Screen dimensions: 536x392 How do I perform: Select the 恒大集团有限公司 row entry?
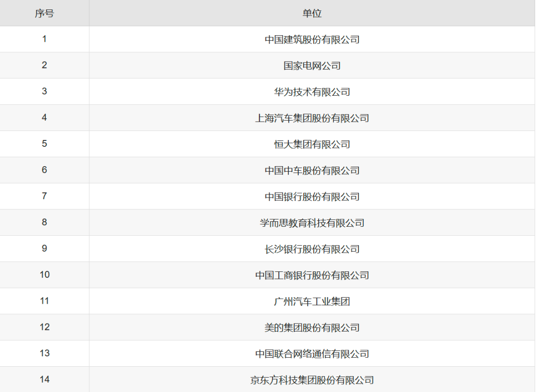click(x=312, y=144)
